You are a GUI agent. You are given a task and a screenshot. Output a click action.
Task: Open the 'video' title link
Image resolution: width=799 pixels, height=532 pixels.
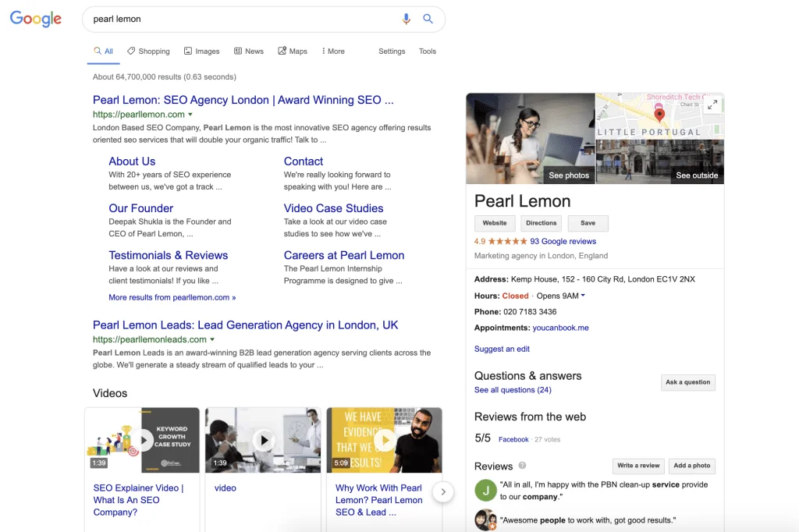225,488
